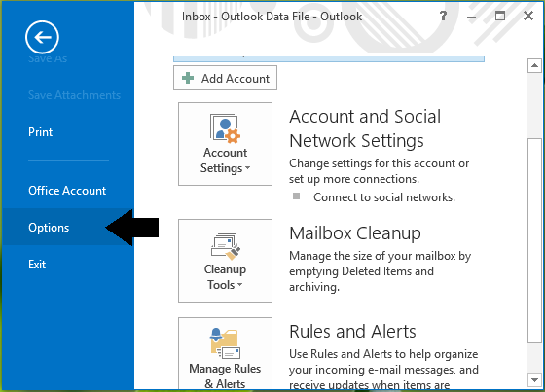
Task: Click scrollbar down arrow
Action: [x=534, y=379]
